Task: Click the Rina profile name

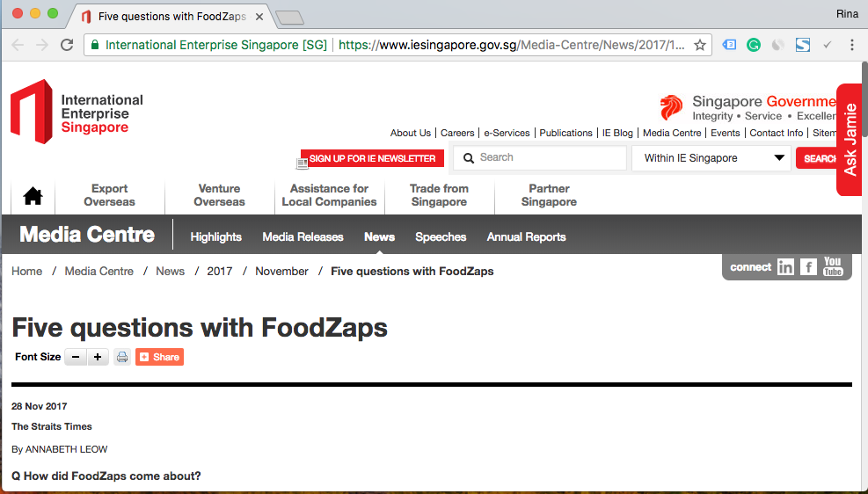Action: 847,14
